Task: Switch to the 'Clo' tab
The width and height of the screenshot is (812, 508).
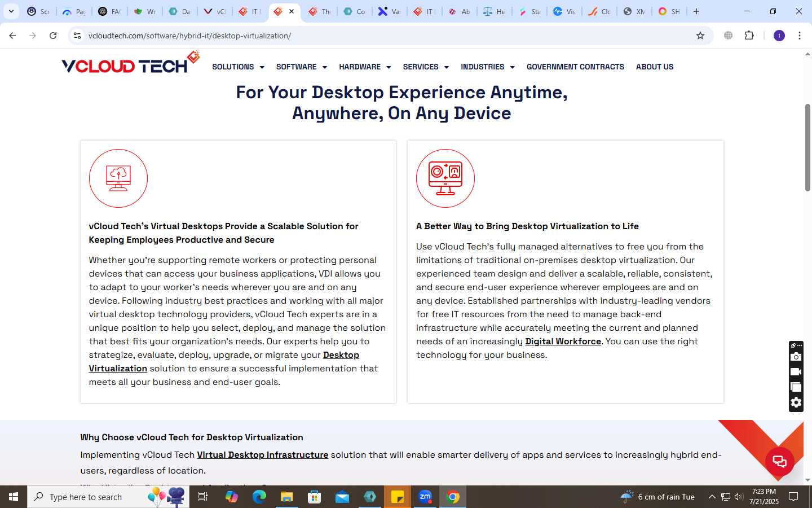Action: (599, 11)
